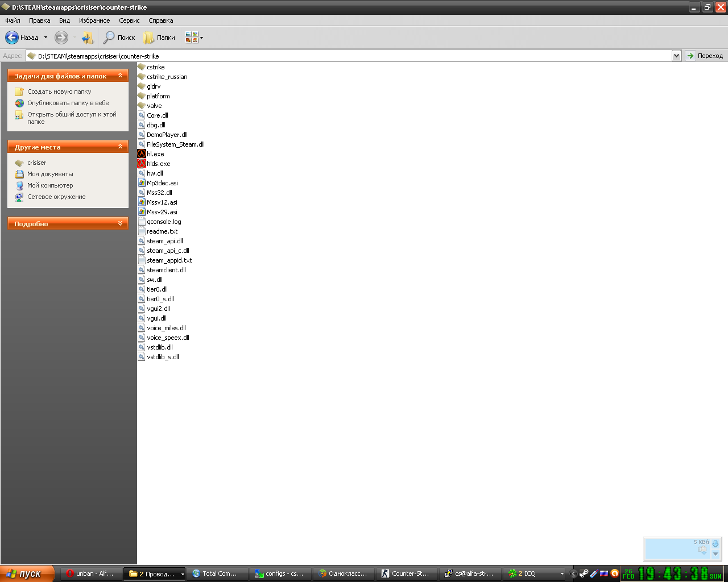Toggle the Folders (Папки) pane
The image size is (728, 582).
pos(159,38)
